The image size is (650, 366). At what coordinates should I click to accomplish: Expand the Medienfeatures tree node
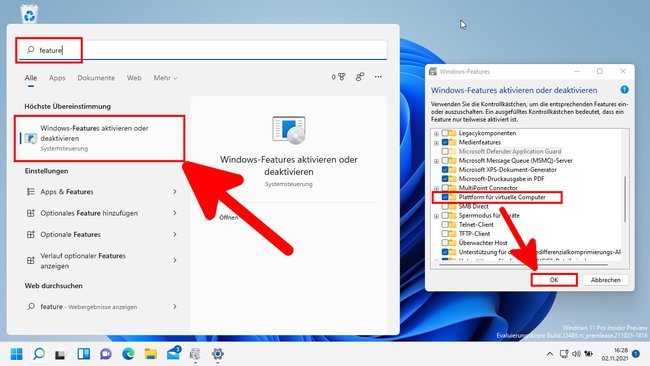(436, 143)
